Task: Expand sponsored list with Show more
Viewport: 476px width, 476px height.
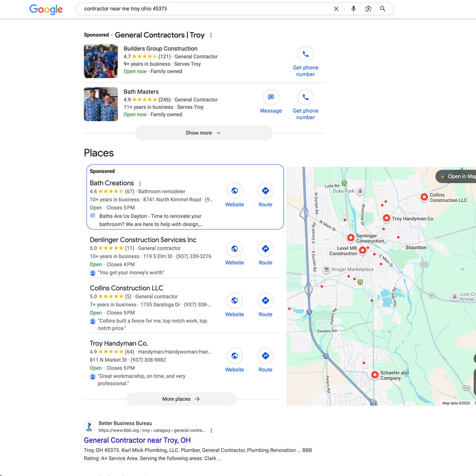Action: tap(204, 133)
